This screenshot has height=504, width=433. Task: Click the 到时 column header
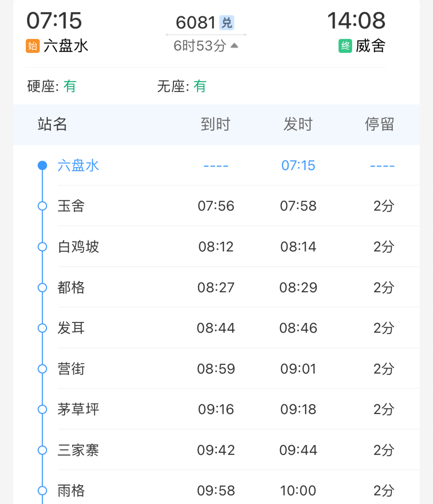[216, 124]
